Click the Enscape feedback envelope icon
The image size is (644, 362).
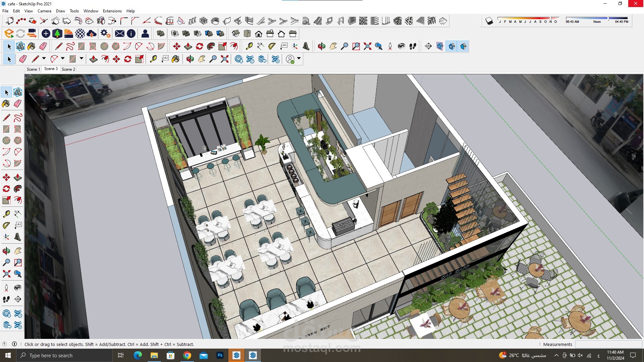tap(119, 34)
